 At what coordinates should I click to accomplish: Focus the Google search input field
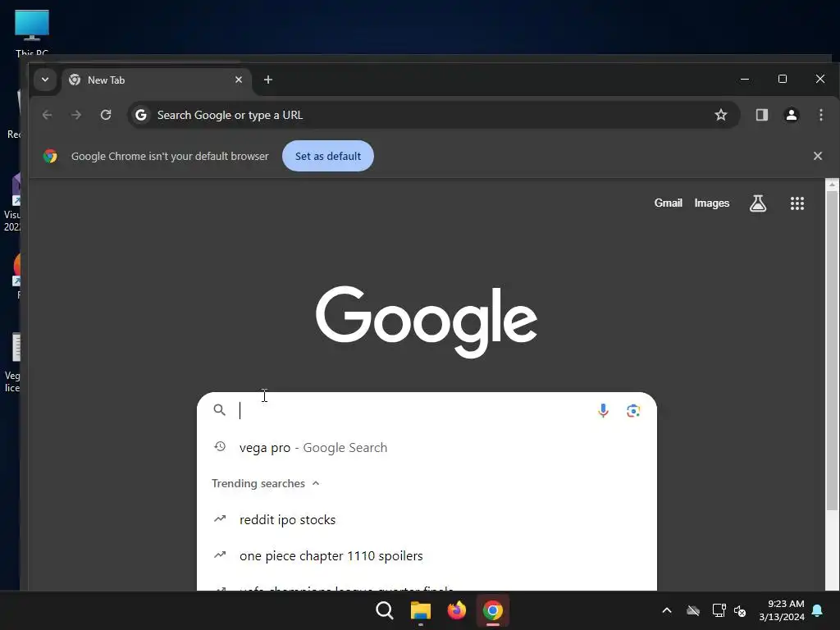413,410
